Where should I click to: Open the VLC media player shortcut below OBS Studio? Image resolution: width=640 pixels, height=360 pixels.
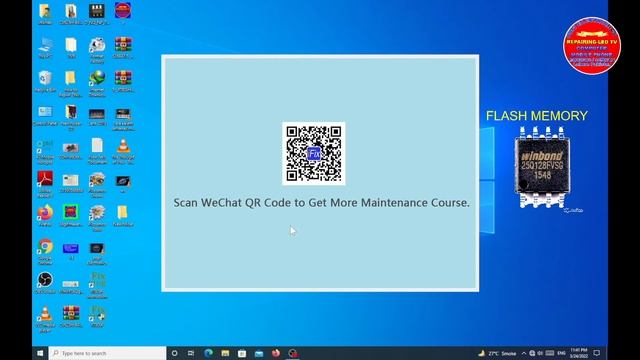click(x=45, y=318)
